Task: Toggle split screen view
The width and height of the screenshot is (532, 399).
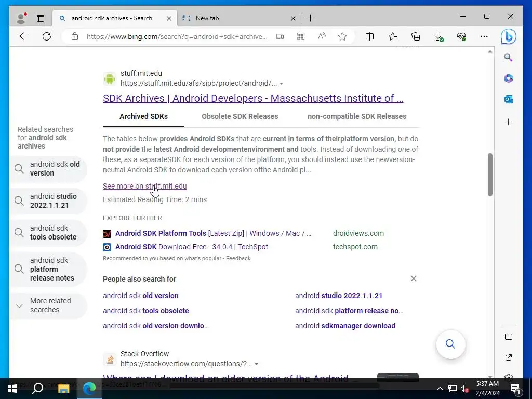Action: coord(369,36)
